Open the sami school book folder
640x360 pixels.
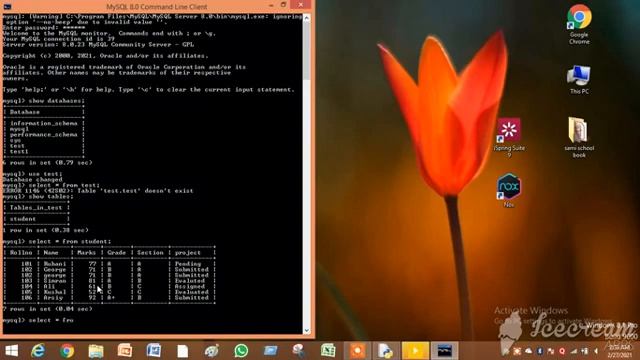click(579, 138)
